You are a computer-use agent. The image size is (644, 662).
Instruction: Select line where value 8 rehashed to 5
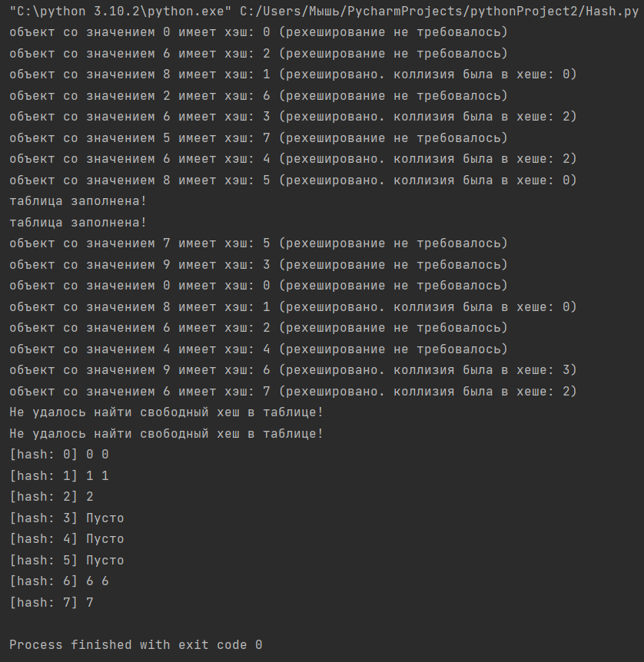click(x=293, y=180)
